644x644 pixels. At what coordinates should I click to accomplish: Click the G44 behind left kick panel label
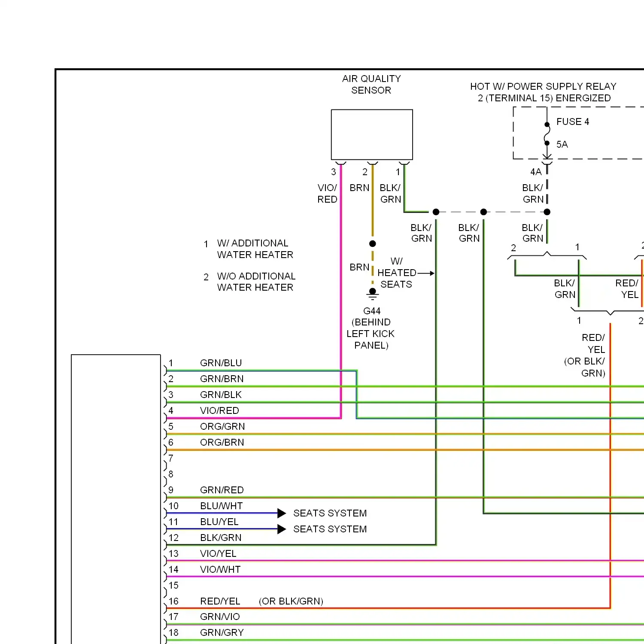371,328
